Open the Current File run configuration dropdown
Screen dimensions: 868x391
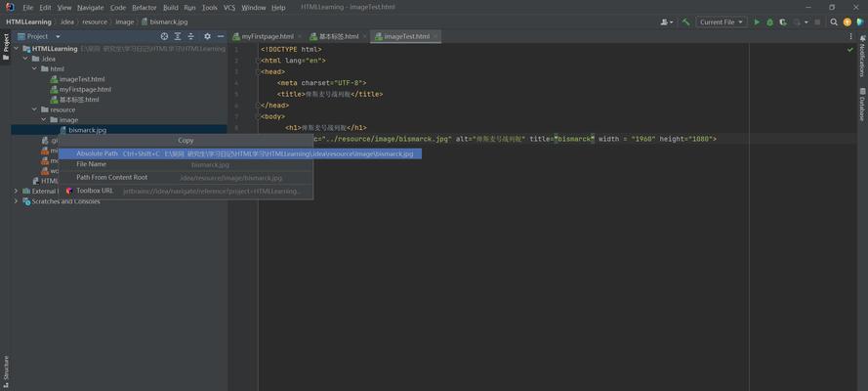point(722,22)
